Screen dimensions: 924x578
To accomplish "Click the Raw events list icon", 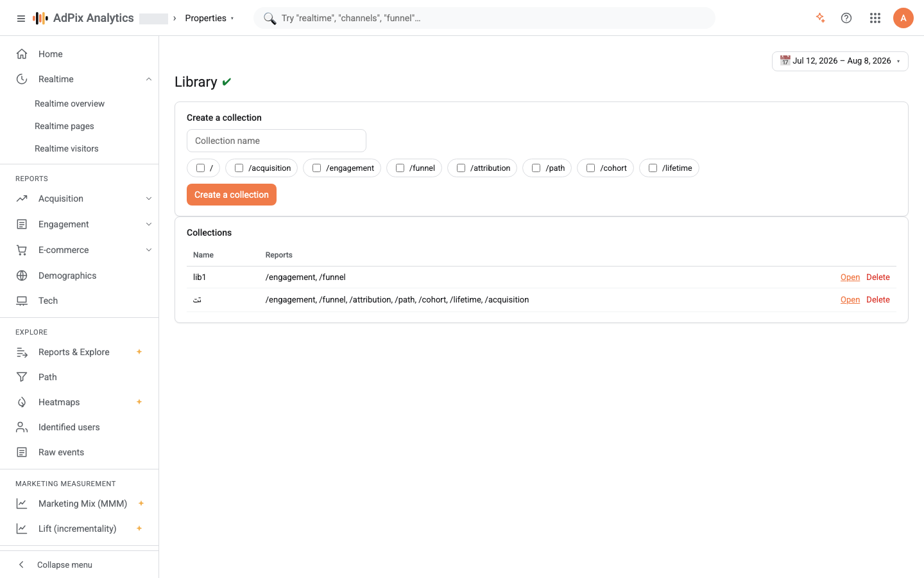I will tap(22, 452).
